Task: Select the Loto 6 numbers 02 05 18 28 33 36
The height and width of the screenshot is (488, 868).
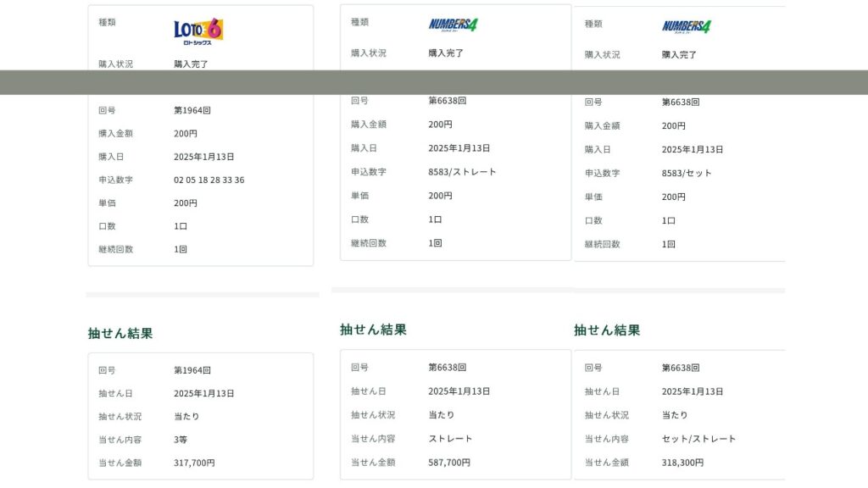Action: (209, 180)
